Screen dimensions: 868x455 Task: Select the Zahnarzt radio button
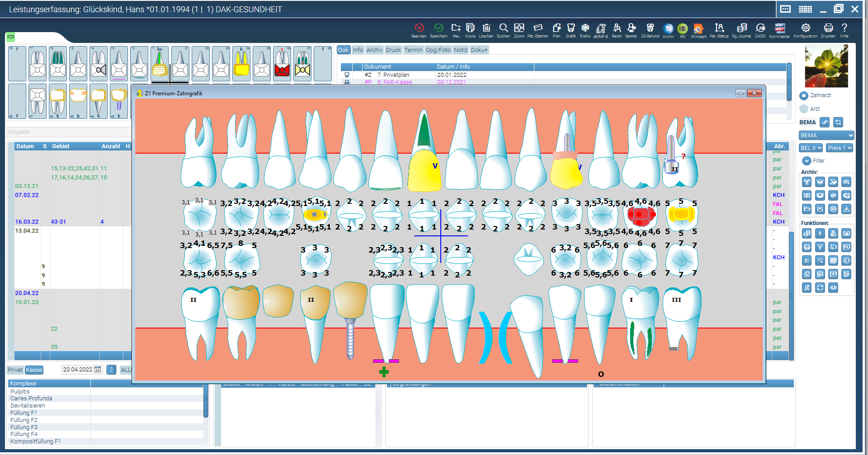(x=804, y=96)
